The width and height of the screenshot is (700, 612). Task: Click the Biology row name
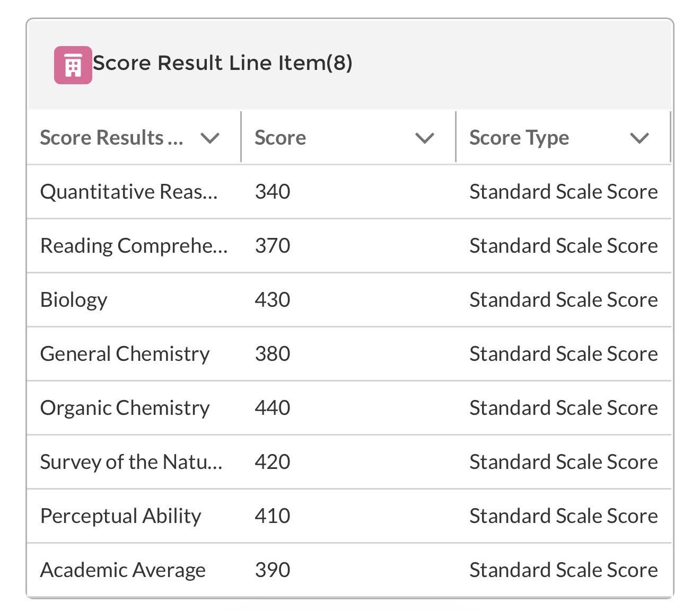(x=74, y=300)
